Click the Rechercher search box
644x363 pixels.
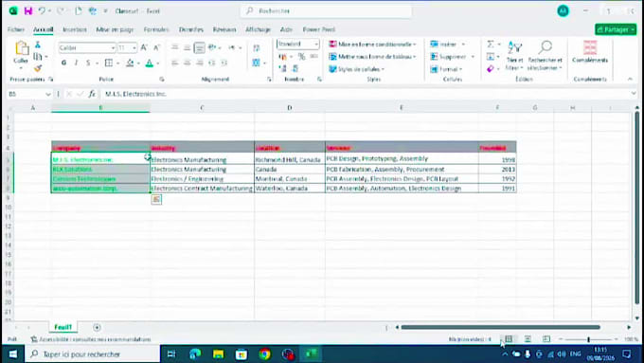pyautogui.click(x=326, y=11)
